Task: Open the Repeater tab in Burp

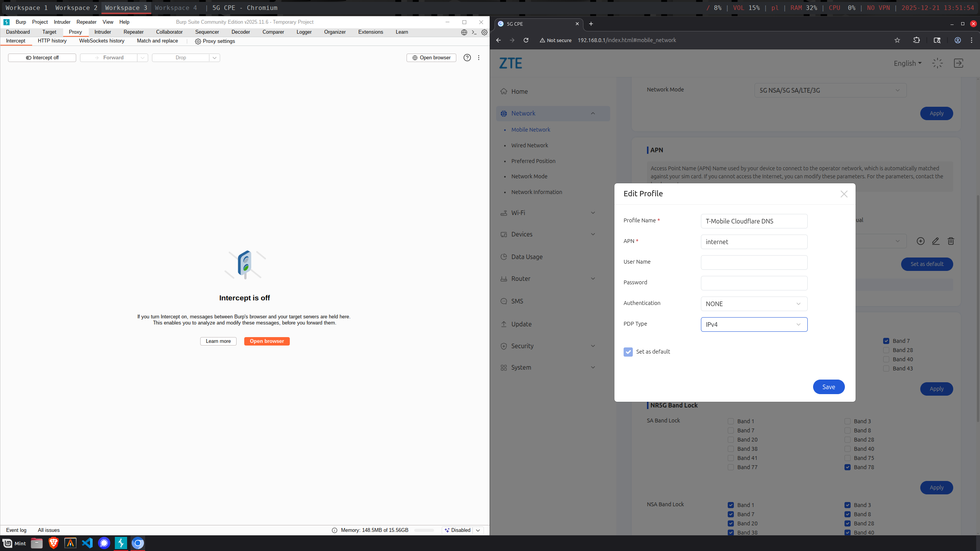Action: pos(133,32)
